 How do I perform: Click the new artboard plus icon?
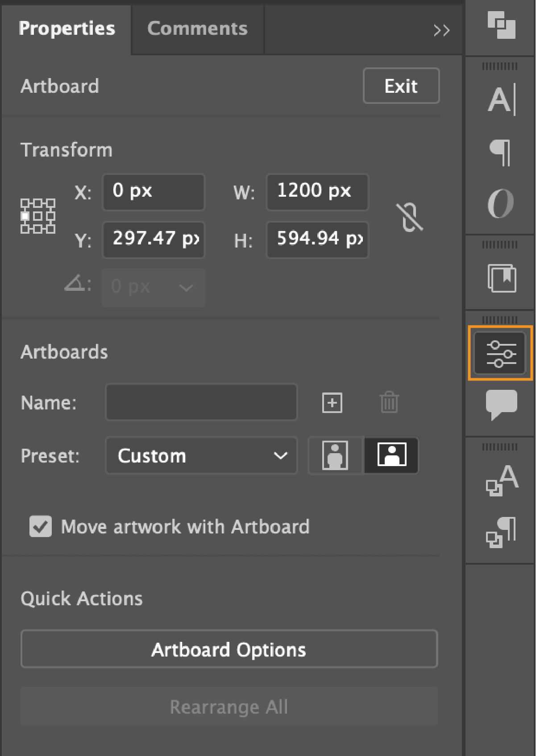pyautogui.click(x=332, y=403)
